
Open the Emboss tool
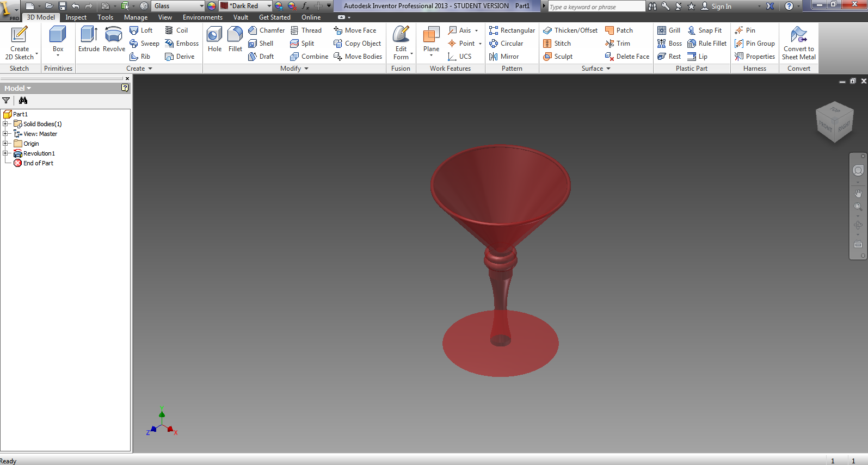pyautogui.click(x=182, y=44)
